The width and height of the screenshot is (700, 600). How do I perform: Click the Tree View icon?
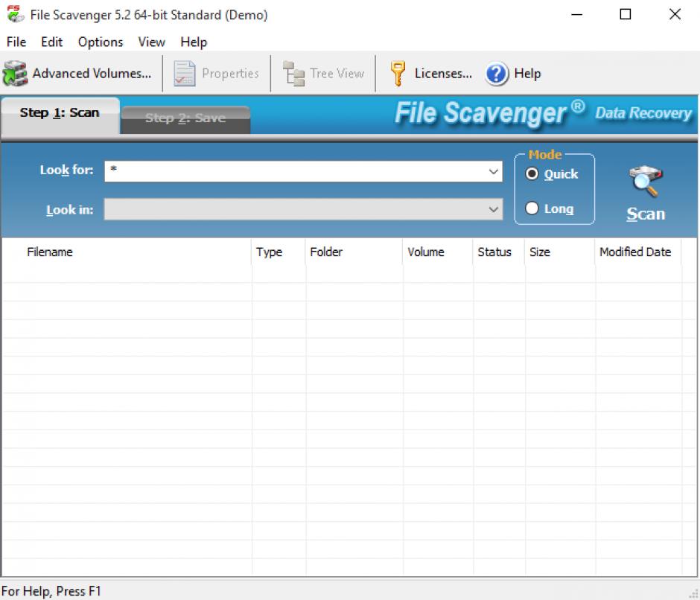click(293, 73)
